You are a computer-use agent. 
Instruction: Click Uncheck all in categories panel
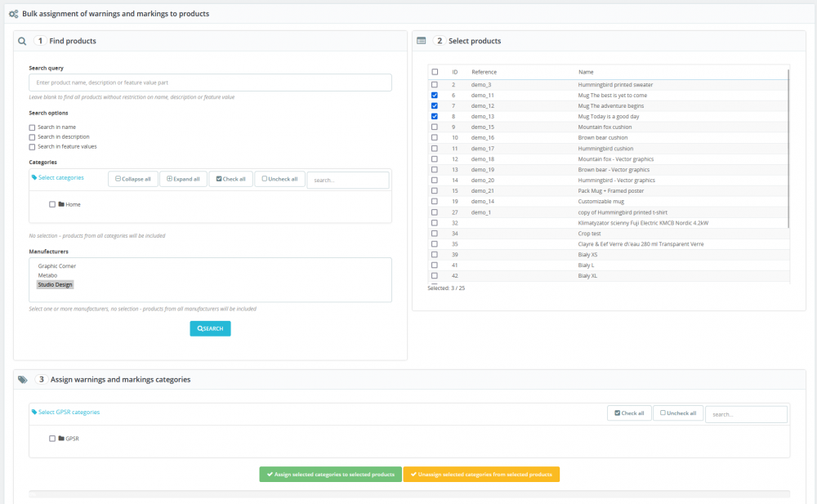(x=279, y=179)
